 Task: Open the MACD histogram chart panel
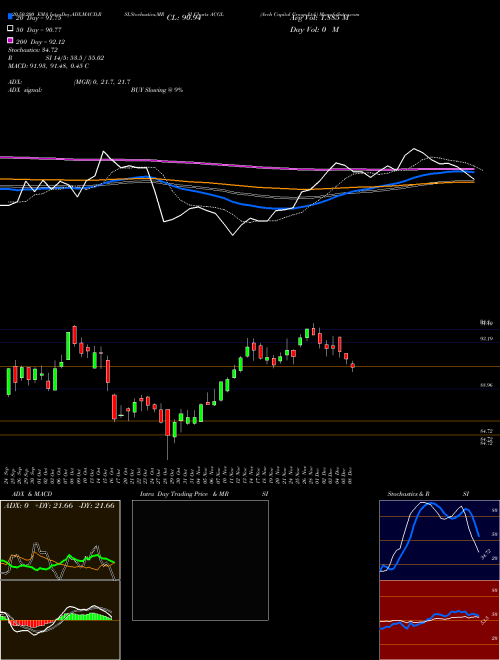click(60, 620)
